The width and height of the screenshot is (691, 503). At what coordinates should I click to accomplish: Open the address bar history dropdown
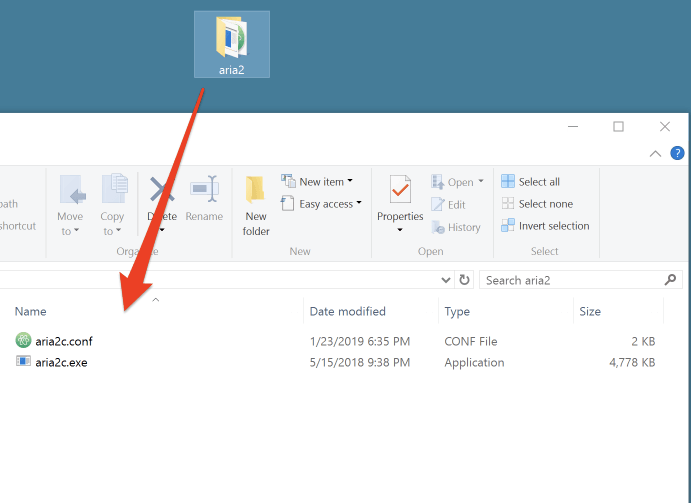click(x=446, y=280)
